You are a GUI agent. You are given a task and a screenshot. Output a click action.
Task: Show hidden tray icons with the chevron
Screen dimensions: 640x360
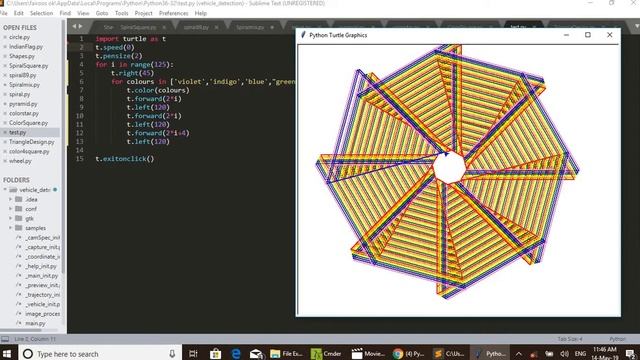tap(518, 353)
